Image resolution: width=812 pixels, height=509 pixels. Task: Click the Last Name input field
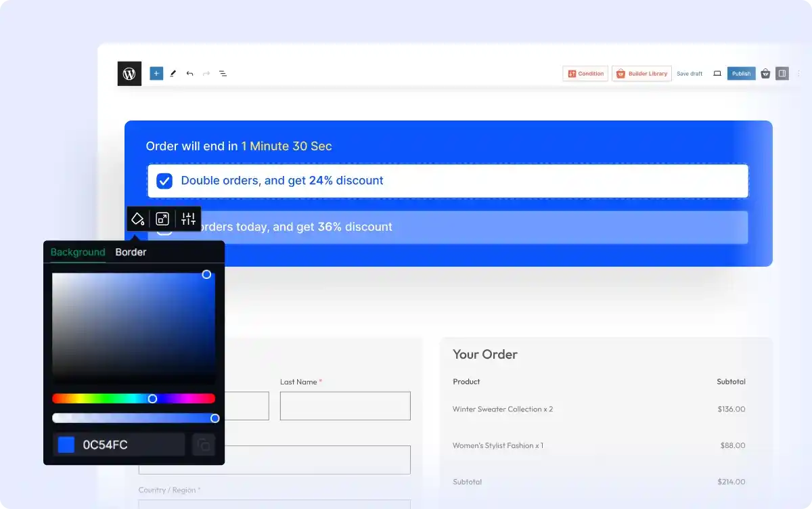click(x=345, y=405)
